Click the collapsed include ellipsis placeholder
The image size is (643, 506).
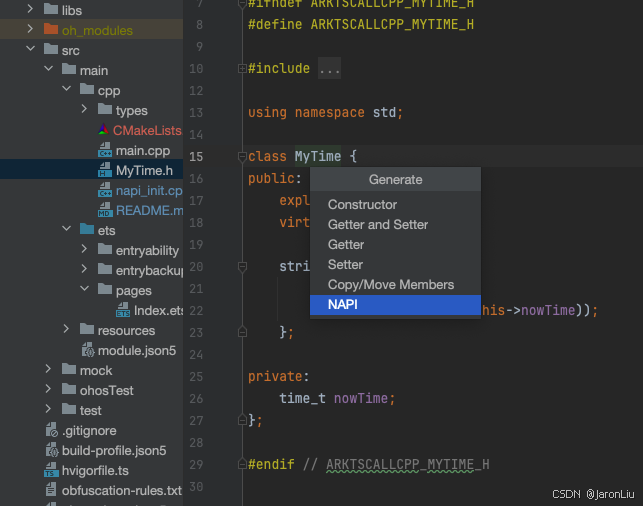[329, 68]
